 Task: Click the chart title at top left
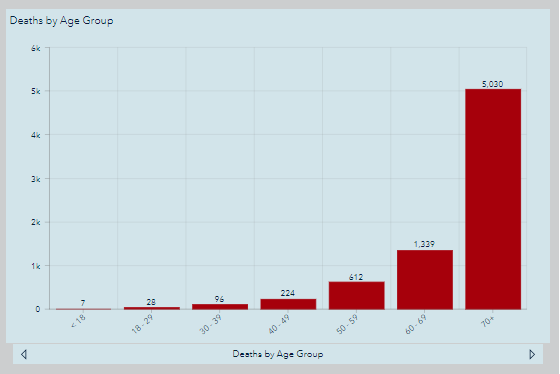(61, 21)
